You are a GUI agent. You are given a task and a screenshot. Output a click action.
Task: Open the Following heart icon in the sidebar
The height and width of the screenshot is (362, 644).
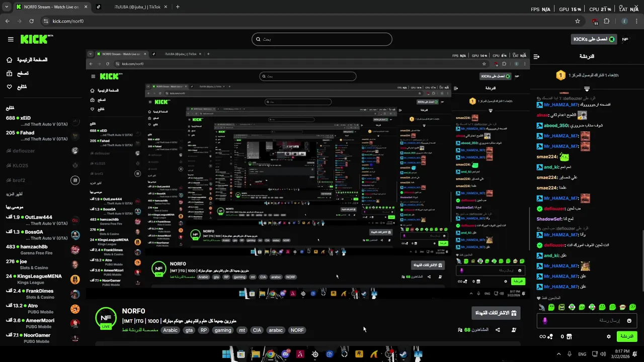coord(10,86)
